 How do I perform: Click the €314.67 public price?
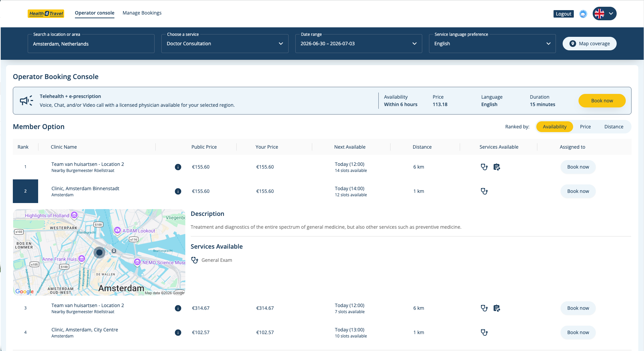tap(201, 308)
